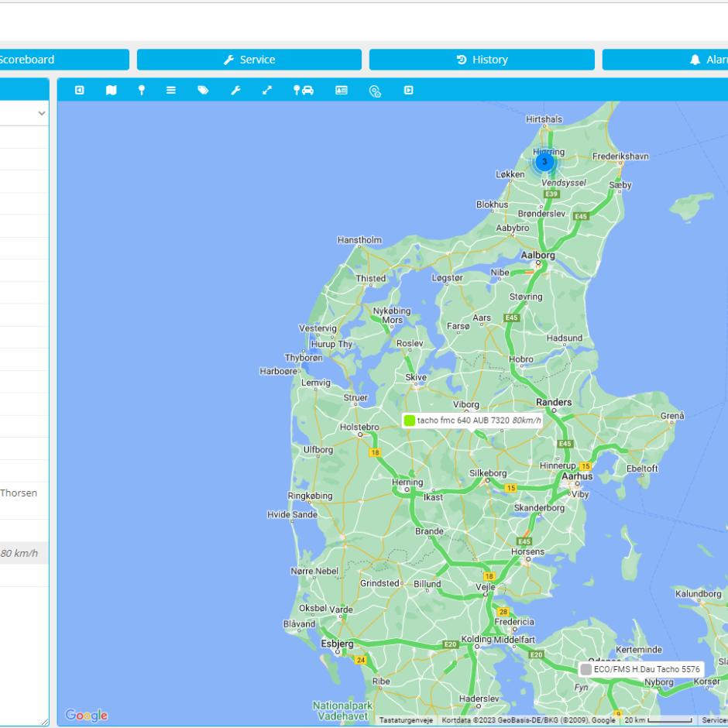The image size is (728, 728).
Task: Select the geofence circles icon on the toolbar
Action: click(375, 91)
